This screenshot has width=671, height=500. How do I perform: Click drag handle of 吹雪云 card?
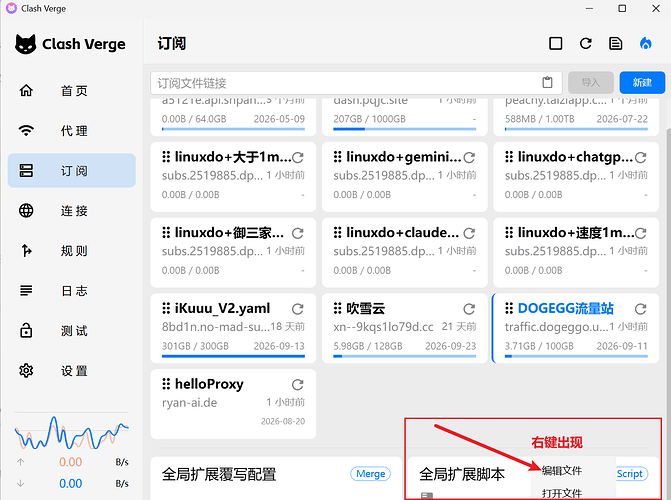pos(338,308)
